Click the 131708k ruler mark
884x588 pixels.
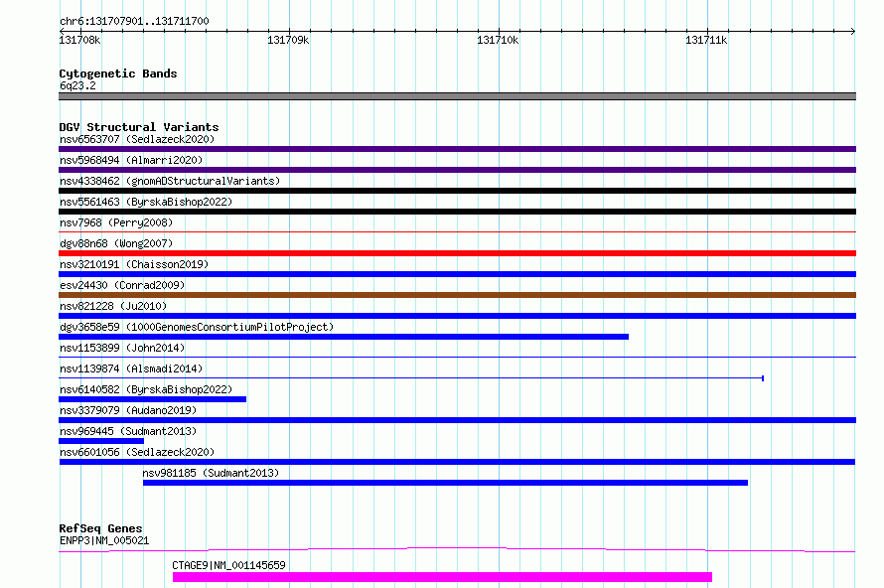pyautogui.click(x=79, y=40)
